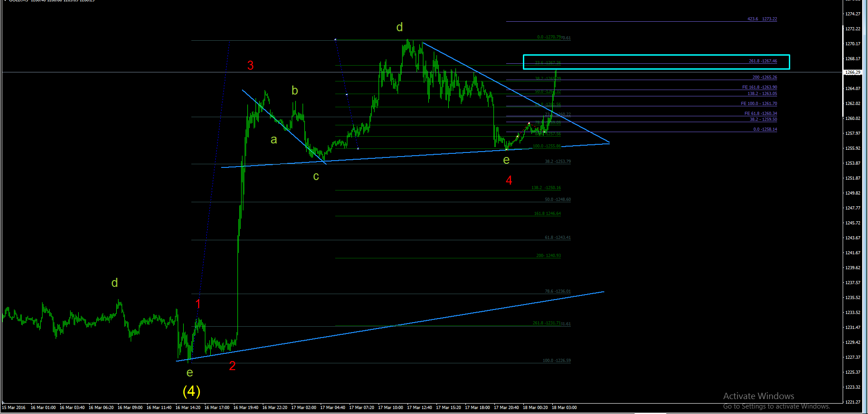This screenshot has width=868, height=414.
Task: Click the "50.0 -1248.60" retracement label
Action: coord(558,200)
